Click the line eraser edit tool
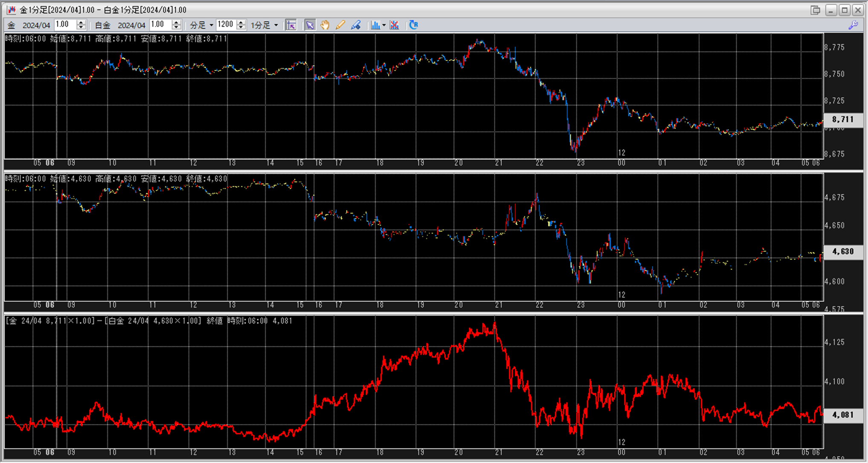868x463 pixels. pos(356,25)
